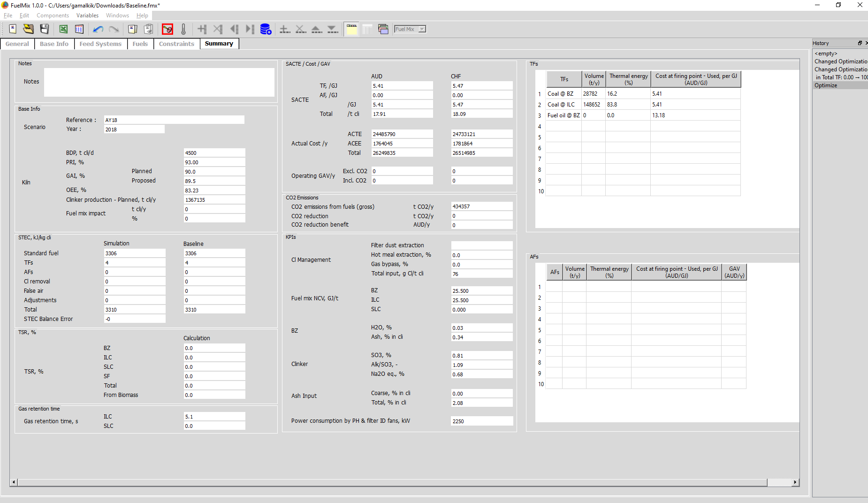The height and width of the screenshot is (503, 868).
Task: Click the delete row toolbar icon
Action: tap(218, 29)
